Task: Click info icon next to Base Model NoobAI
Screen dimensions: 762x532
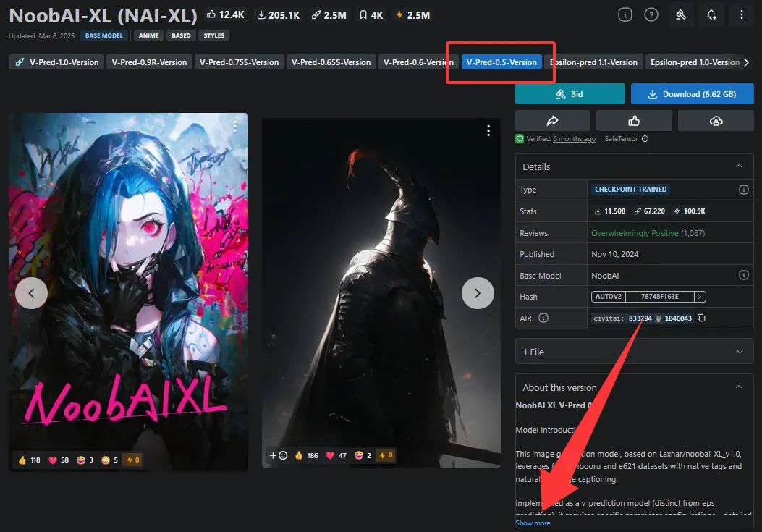Action: [743, 276]
